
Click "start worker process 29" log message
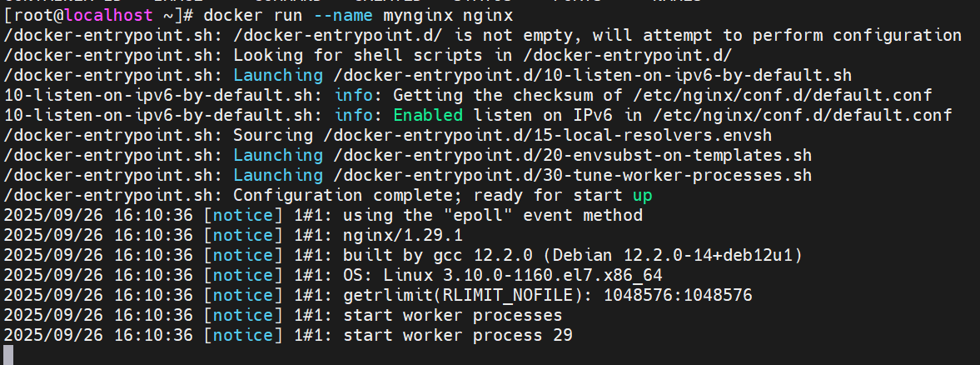point(457,336)
